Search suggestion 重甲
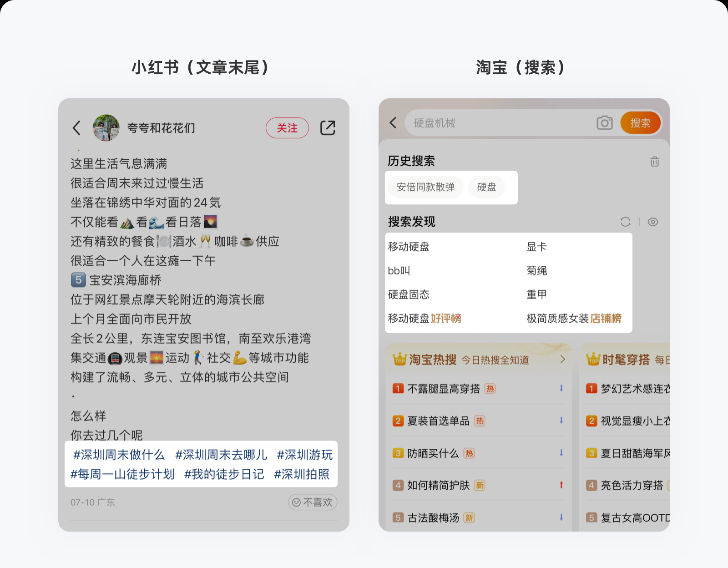Screen dimensions: 728x568 click(536, 294)
